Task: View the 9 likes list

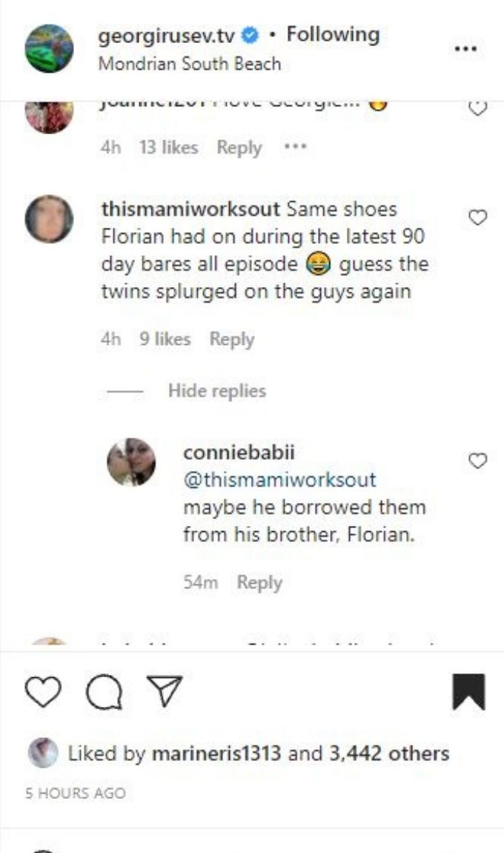Action: pyautogui.click(x=165, y=339)
